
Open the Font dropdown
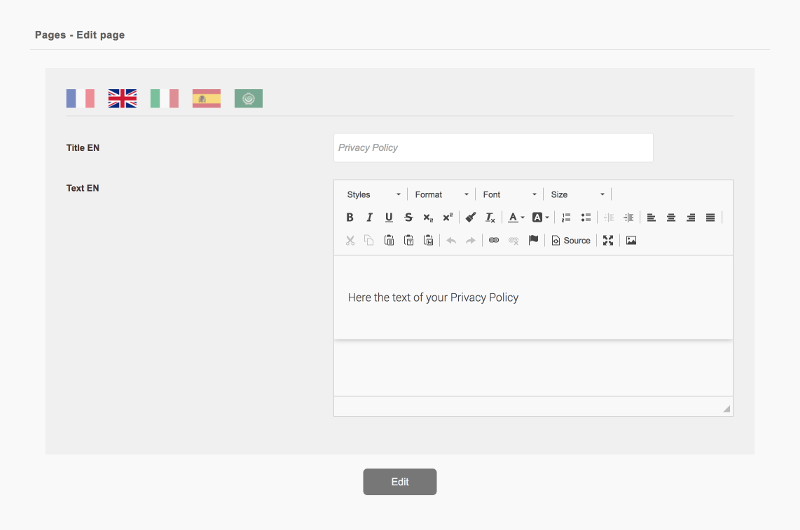pos(509,194)
